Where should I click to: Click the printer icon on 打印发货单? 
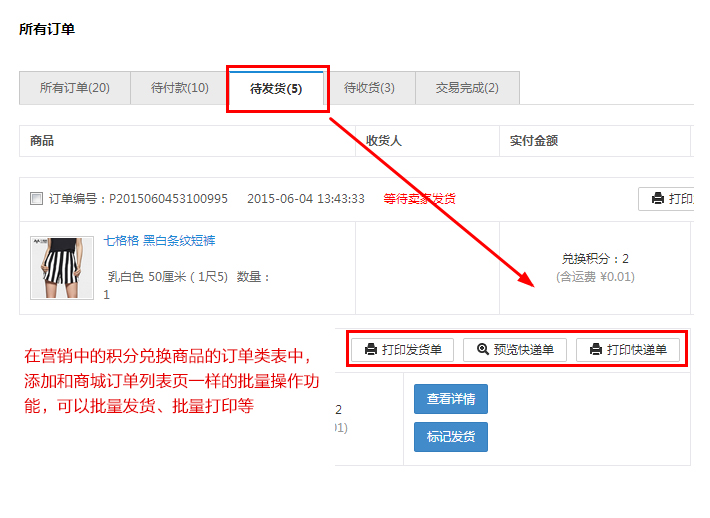coord(371,350)
